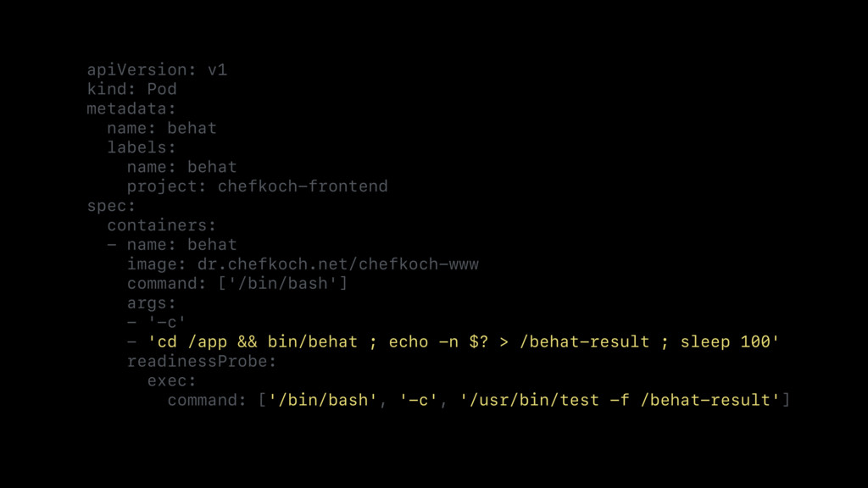This screenshot has width=868, height=488.
Task: Click the apiVersion: v1 line
Action: [157, 69]
